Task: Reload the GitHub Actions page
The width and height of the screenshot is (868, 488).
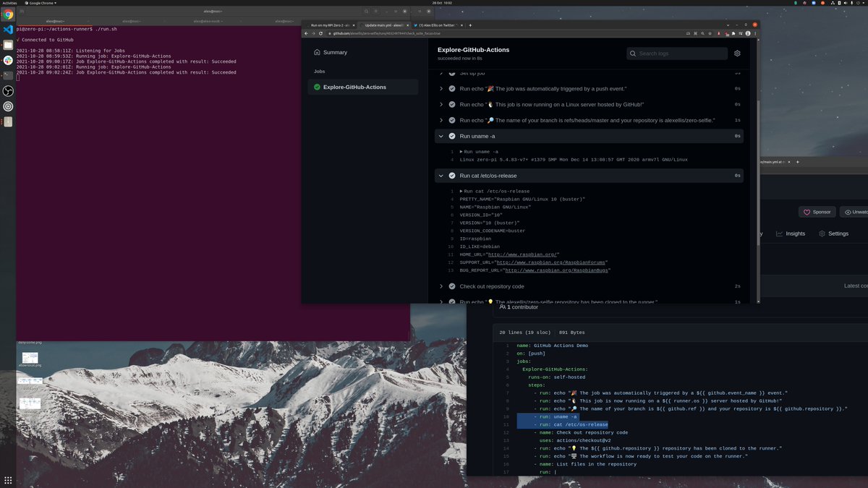Action: click(320, 33)
